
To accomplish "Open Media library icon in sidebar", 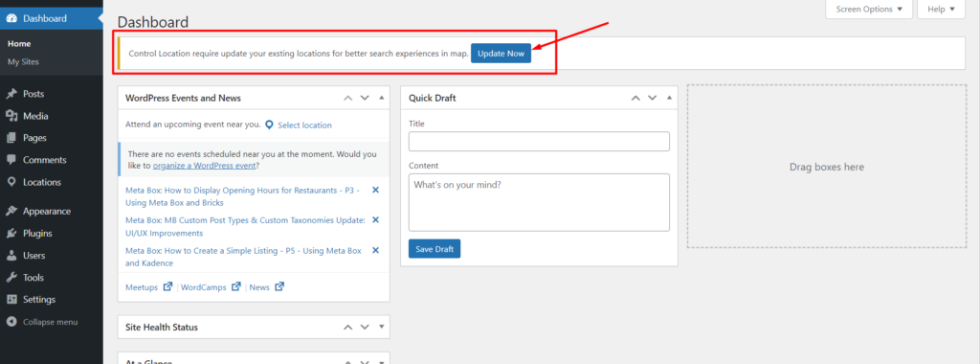I will [x=11, y=116].
